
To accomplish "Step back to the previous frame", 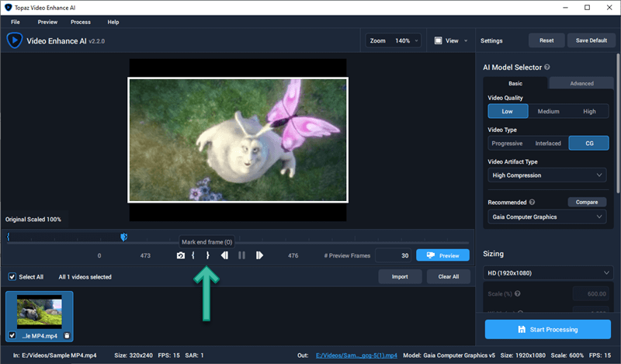I will 224,255.
